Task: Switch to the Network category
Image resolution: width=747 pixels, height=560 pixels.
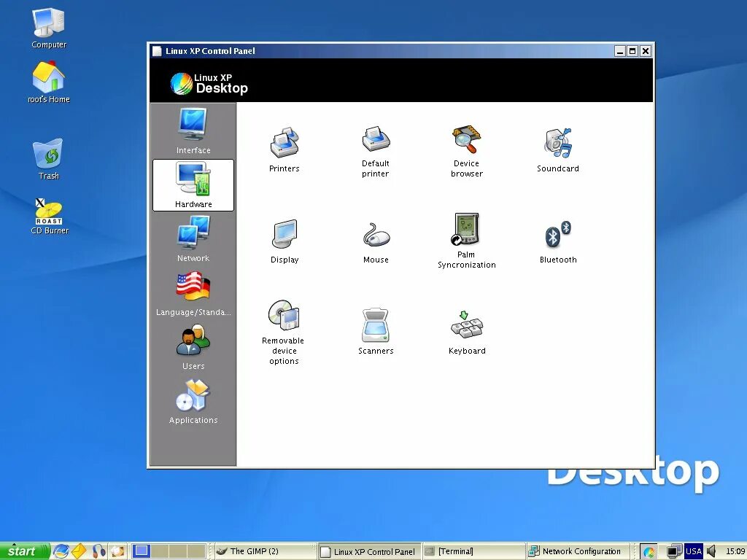Action: tap(193, 238)
